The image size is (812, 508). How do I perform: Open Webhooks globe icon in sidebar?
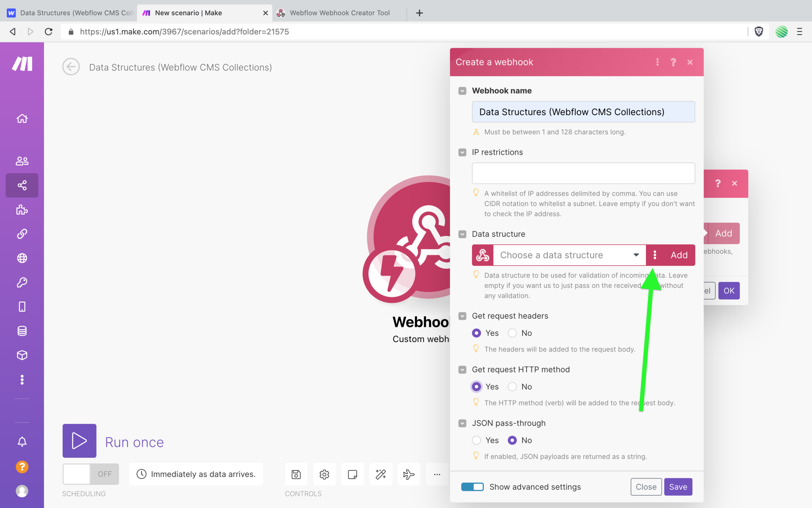[x=22, y=258]
